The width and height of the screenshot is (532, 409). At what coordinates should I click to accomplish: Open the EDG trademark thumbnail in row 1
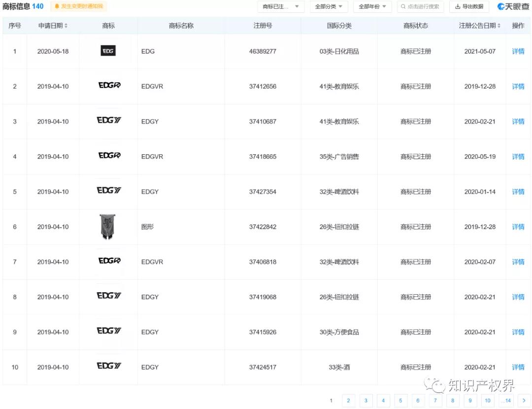(108, 51)
